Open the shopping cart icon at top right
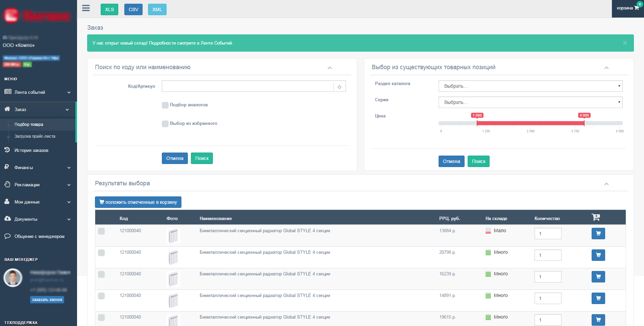 637,8
